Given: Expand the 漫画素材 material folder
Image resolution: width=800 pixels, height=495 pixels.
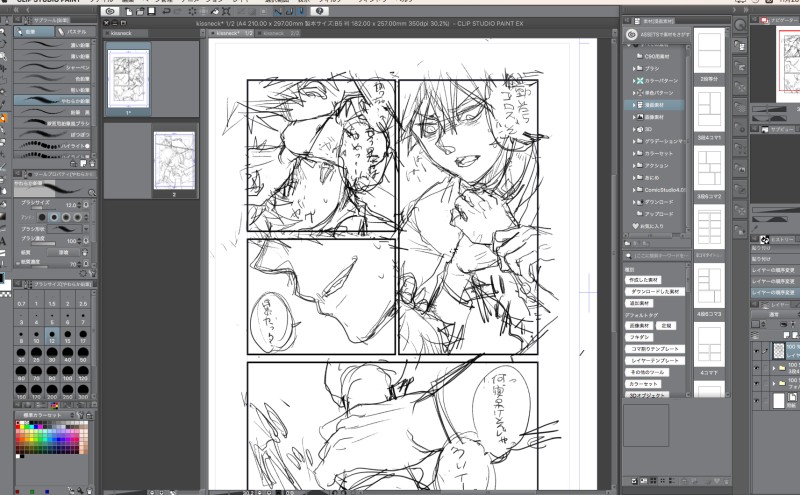Looking at the screenshot, I should click(x=634, y=105).
